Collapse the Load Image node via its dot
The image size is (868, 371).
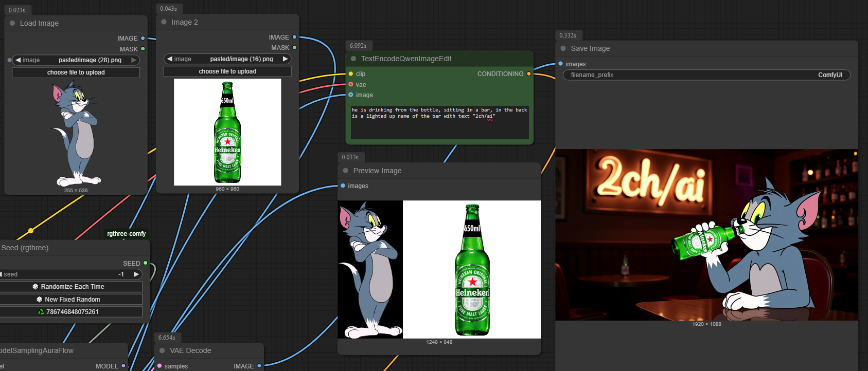(12, 23)
